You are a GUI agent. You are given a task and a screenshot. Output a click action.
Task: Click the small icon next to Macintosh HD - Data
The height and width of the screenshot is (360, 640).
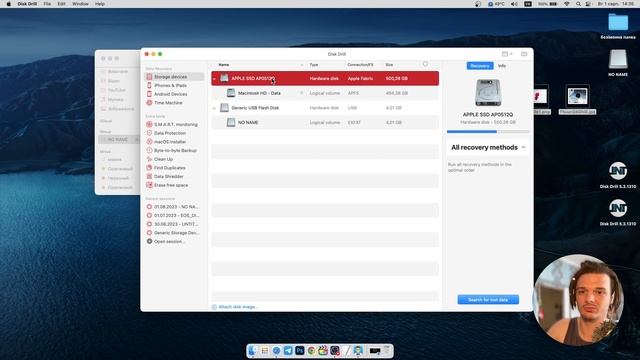pyautogui.click(x=302, y=93)
